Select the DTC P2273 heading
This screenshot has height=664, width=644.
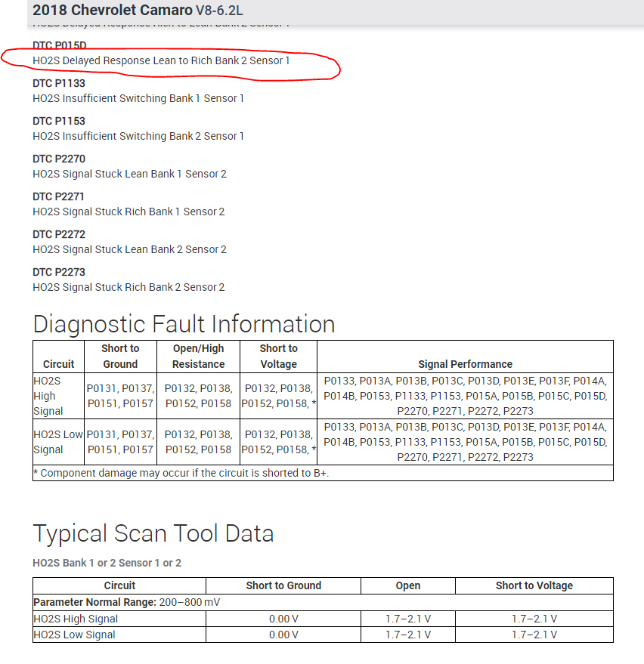59,272
